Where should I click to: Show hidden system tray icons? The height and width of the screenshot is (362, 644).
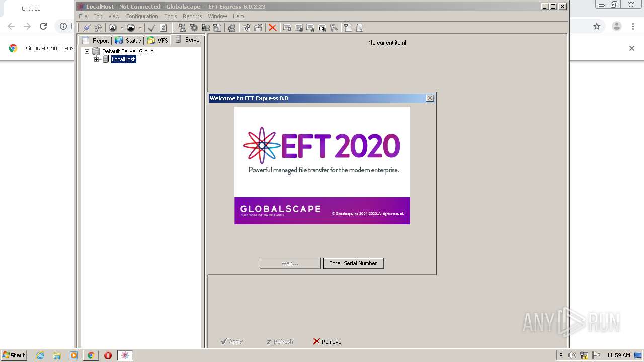pyautogui.click(x=561, y=355)
